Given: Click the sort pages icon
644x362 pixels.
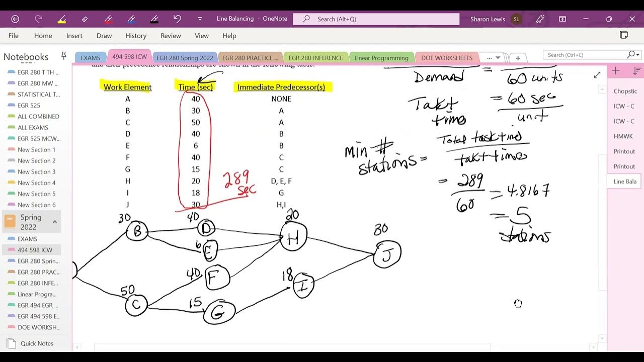Looking at the screenshot, I should pos(637,71).
